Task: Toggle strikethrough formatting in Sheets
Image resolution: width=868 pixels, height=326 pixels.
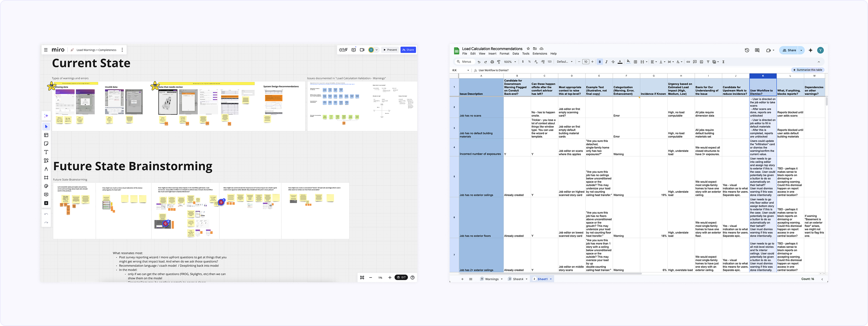Action: pos(613,62)
